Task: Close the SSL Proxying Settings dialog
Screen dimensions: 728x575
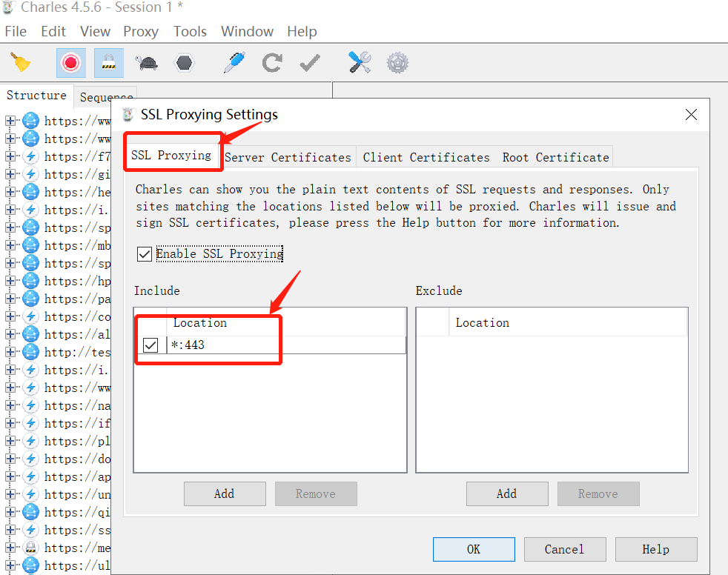Action: point(691,115)
